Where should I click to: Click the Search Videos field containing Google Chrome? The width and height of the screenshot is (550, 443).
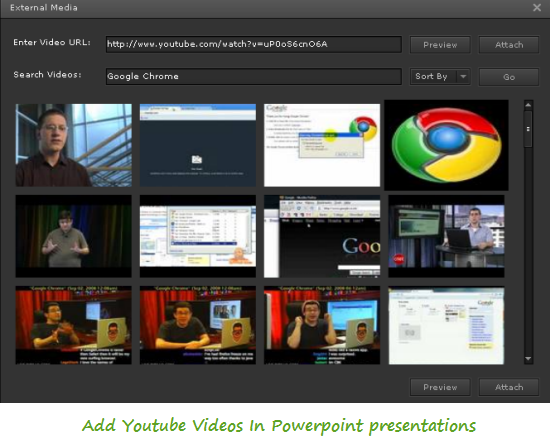pyautogui.click(x=254, y=76)
